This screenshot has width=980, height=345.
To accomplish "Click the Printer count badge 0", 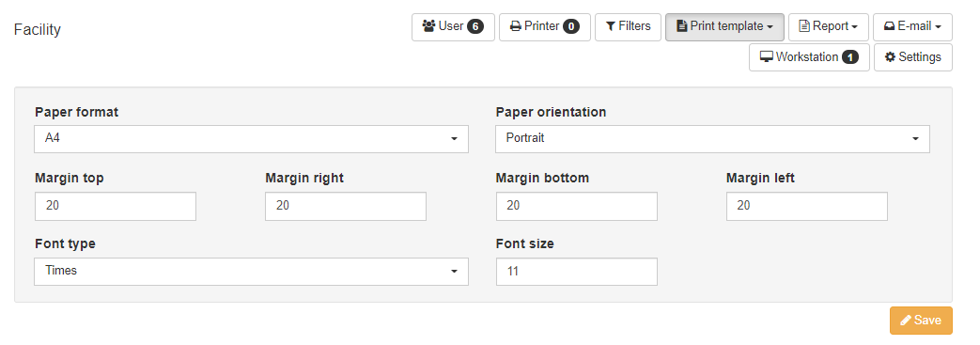I will click(570, 26).
